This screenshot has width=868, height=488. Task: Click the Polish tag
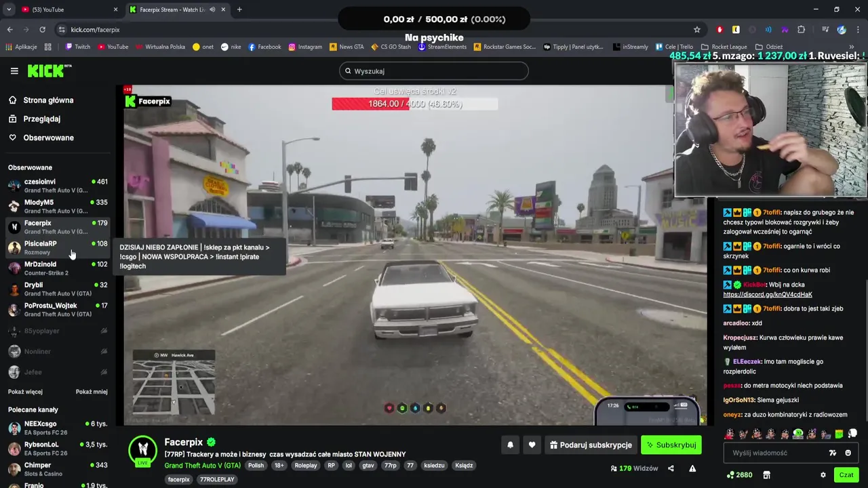[256, 466]
